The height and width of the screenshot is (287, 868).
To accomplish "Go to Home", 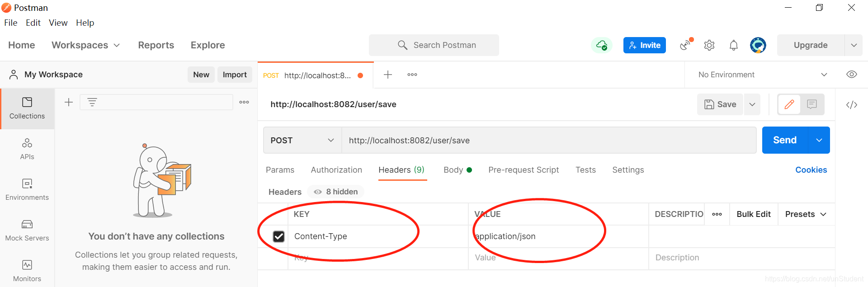I will (x=22, y=45).
